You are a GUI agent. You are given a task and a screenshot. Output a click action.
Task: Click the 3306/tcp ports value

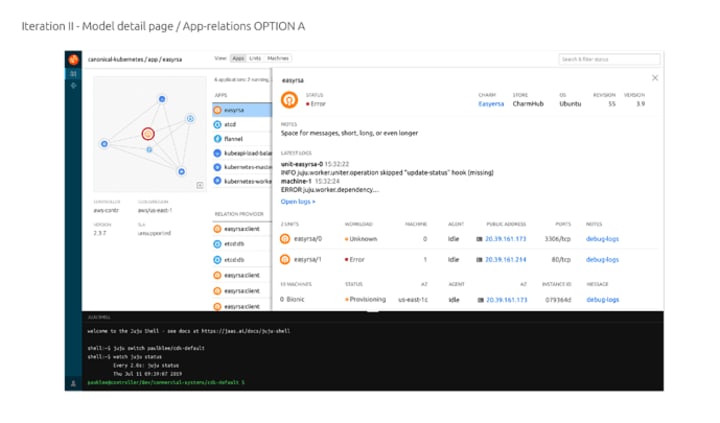(557, 239)
